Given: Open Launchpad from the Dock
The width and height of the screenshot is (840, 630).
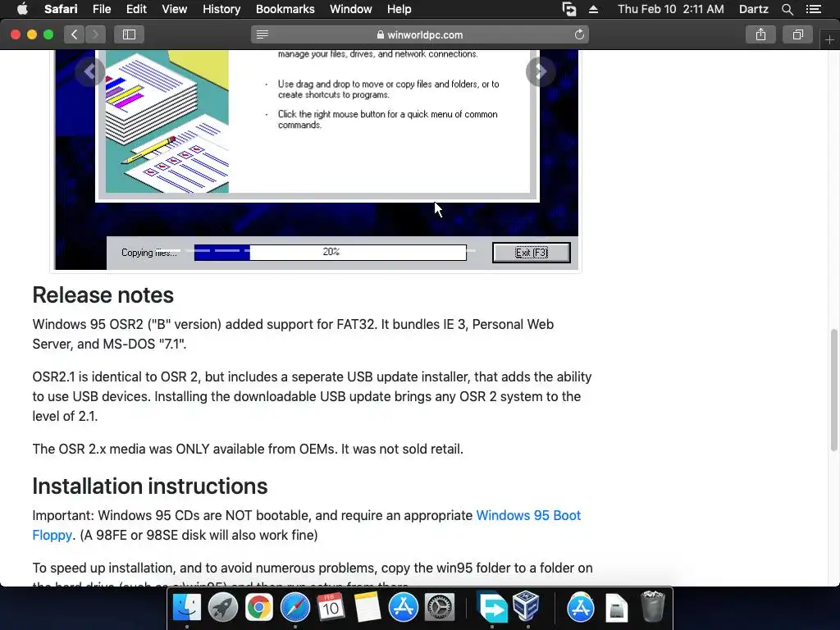Looking at the screenshot, I should coord(222,608).
